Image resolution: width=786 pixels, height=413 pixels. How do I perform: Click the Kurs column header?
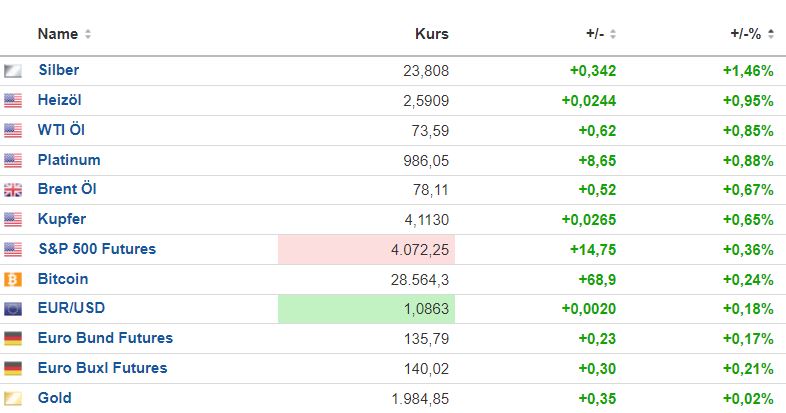tap(432, 34)
